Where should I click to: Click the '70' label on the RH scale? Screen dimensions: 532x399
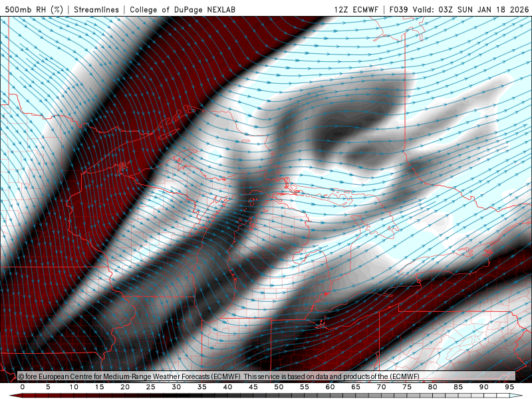click(381, 387)
